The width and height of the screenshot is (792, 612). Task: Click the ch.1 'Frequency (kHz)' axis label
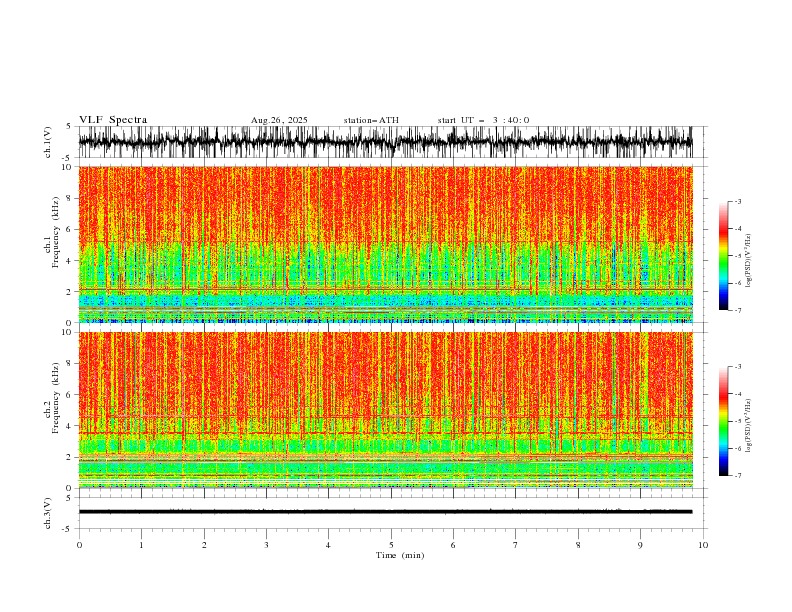click(56, 232)
